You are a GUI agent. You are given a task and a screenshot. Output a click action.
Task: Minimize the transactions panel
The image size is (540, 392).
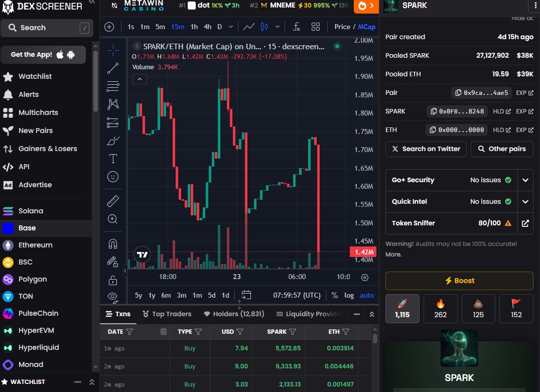357,314
